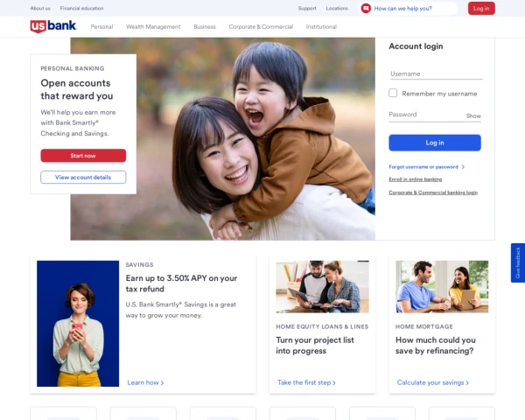525x420 pixels.
Task: Click How much could you save by refinancing heading
Action: pyautogui.click(x=435, y=346)
